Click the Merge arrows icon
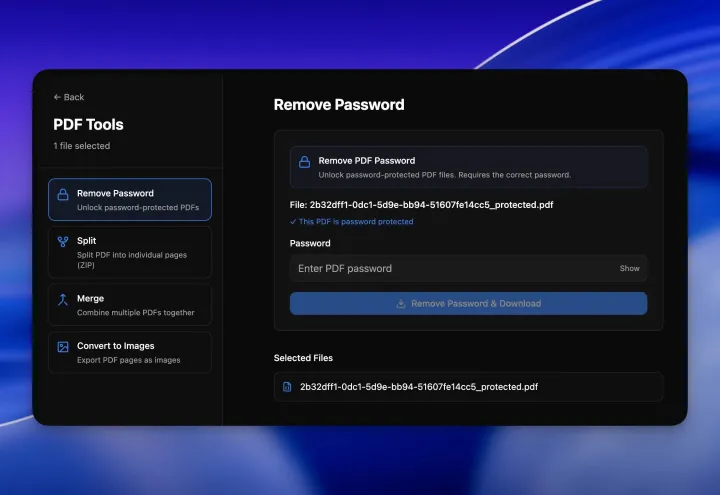720x495 pixels. (63, 299)
